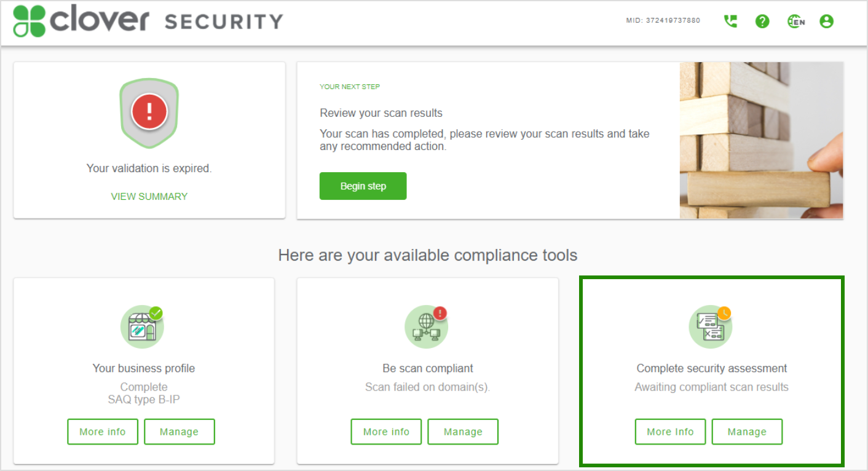Open More Info for Complete security assessment
Screen dimensions: 868x471
[670, 432]
